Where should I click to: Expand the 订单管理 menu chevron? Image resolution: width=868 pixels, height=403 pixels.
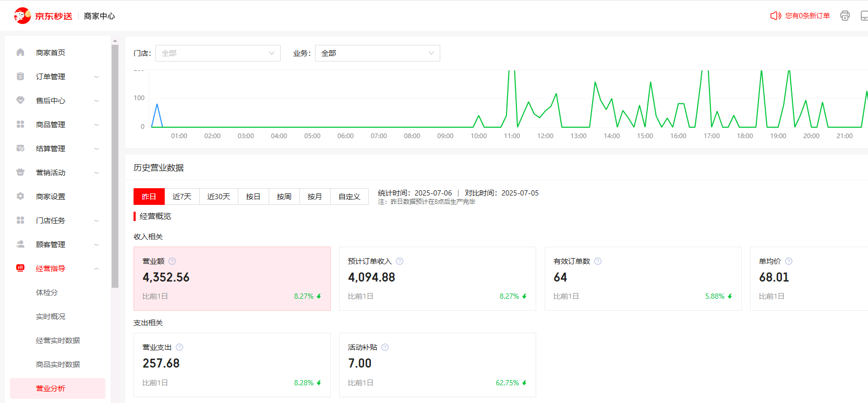tap(97, 77)
